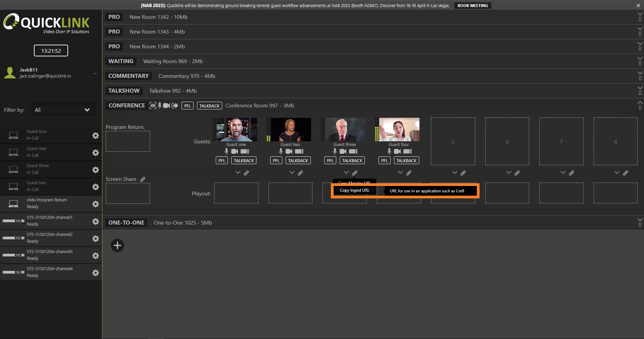The height and width of the screenshot is (339, 644).
Task: Expand options chevron under Guest one
Action: 238,173
